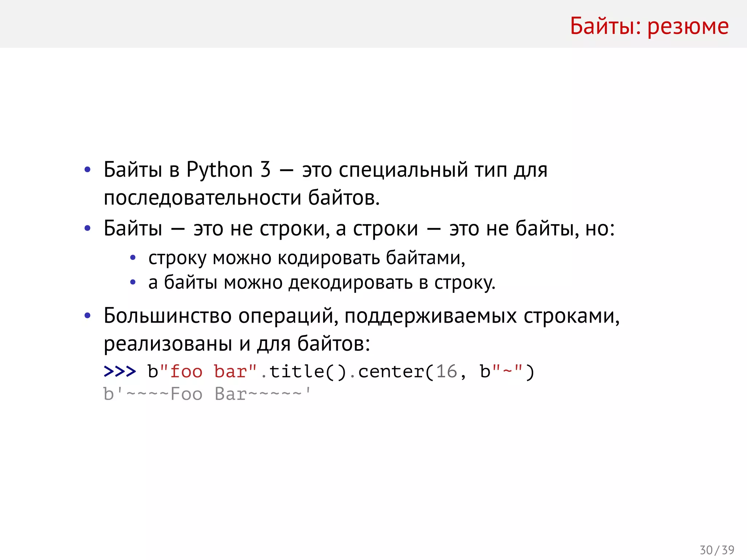This screenshot has height=560, width=747.
Task: Click the bullet "Байты — это не строки, а строки — это не байты, но:"
Action: pos(359,229)
